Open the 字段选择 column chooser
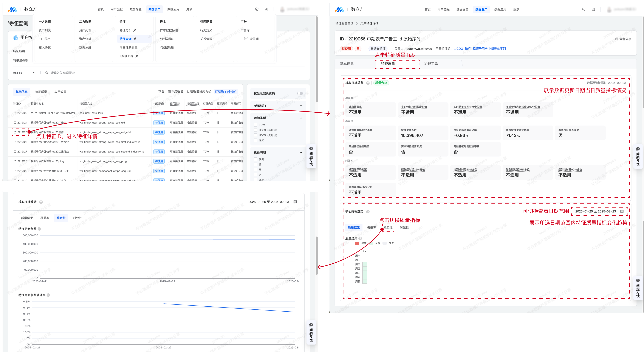The width and height of the screenshot is (644, 354). 175,92
